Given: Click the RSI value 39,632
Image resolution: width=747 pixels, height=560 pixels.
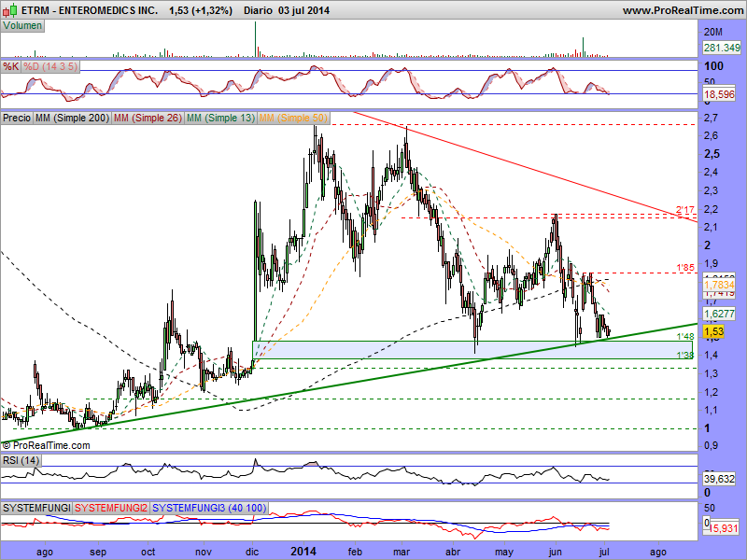Looking at the screenshot, I should (x=719, y=479).
